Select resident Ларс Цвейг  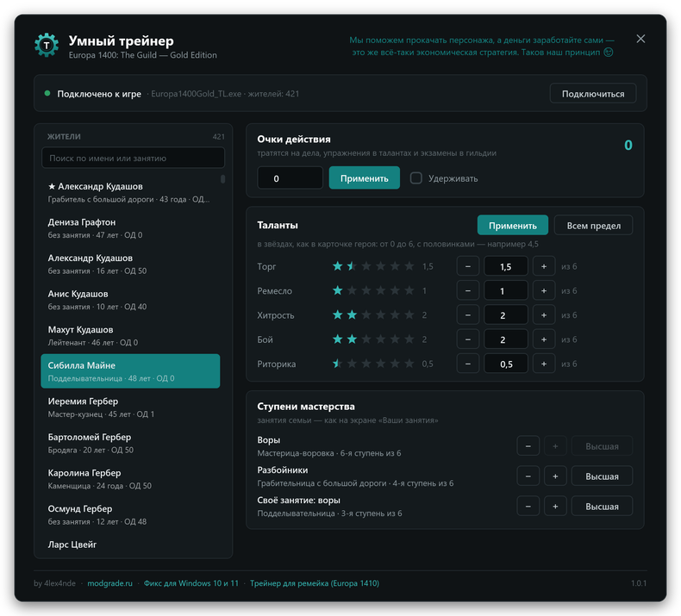[130, 545]
